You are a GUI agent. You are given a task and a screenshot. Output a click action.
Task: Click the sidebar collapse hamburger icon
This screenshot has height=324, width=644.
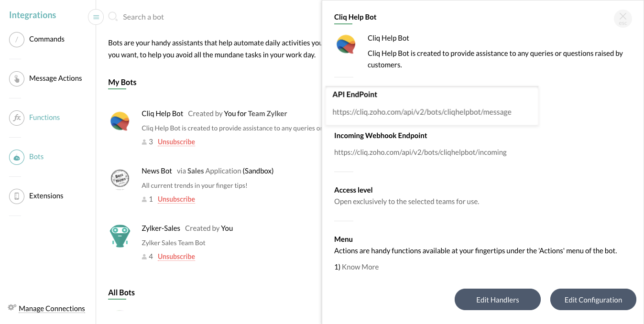[x=96, y=17]
